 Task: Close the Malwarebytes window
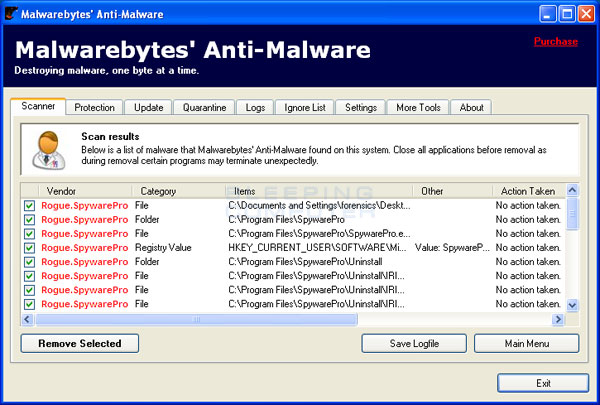586,14
